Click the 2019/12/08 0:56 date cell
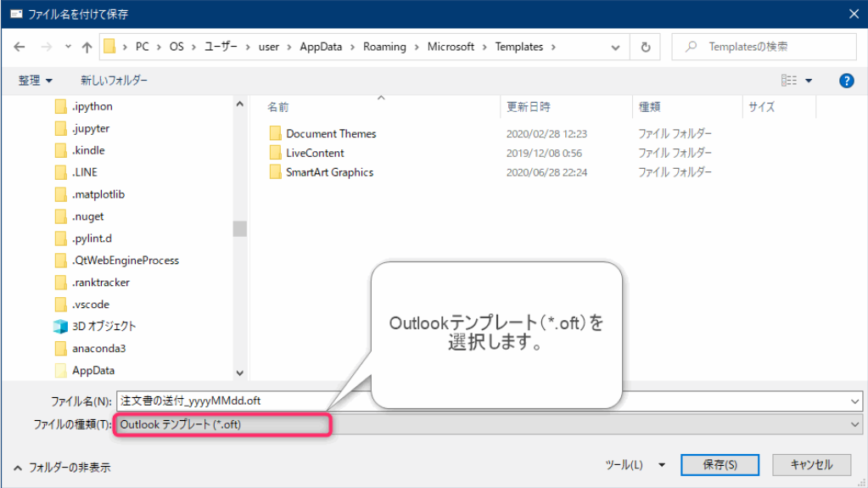Viewport: 868px width, 488px height. pyautogui.click(x=544, y=153)
